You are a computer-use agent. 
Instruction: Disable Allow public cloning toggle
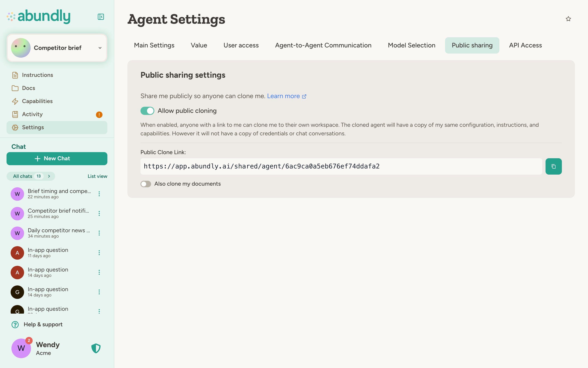147,111
